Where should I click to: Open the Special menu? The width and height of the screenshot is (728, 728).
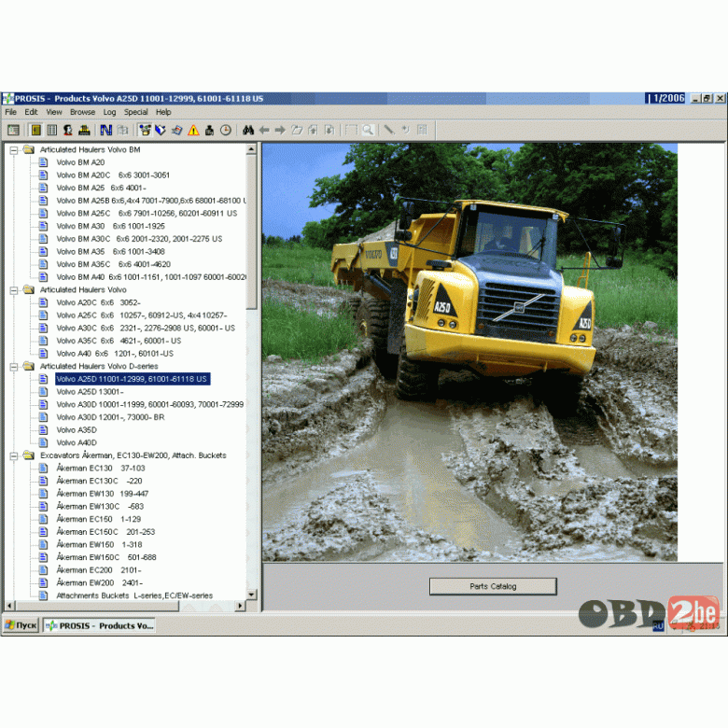(135, 112)
